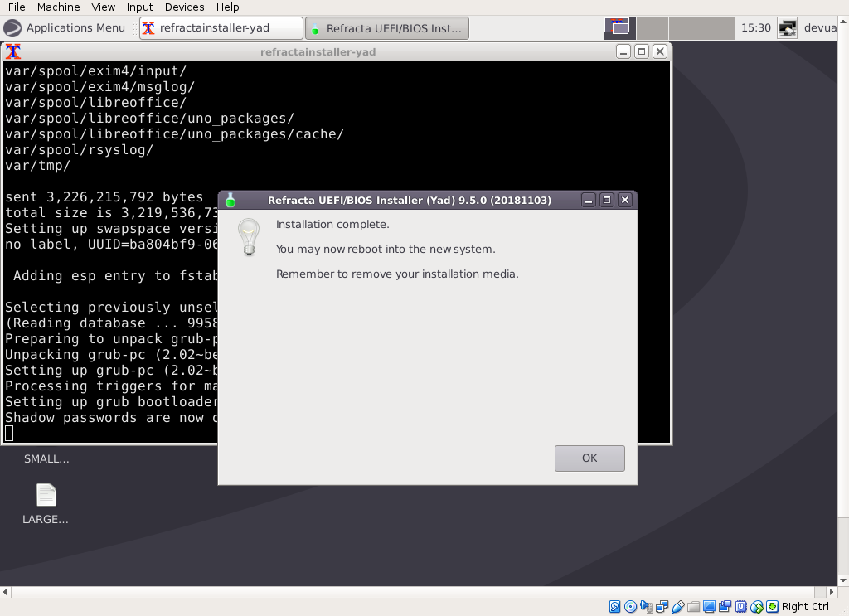
Task: Click the video capture status icon
Action: (x=725, y=607)
